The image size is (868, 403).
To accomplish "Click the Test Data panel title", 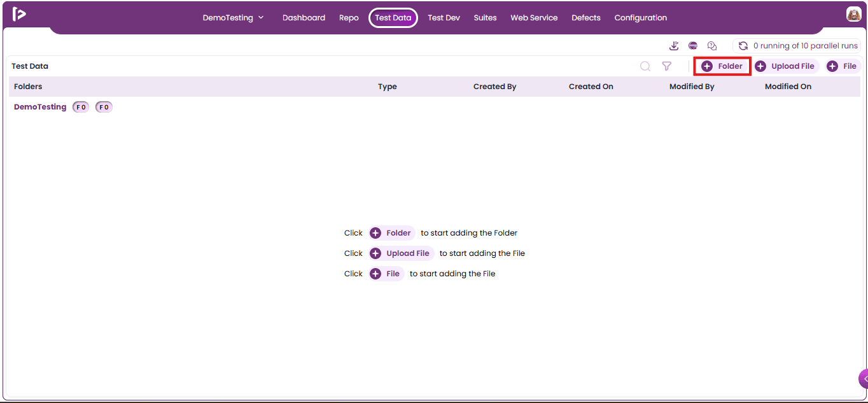I will click(x=30, y=66).
